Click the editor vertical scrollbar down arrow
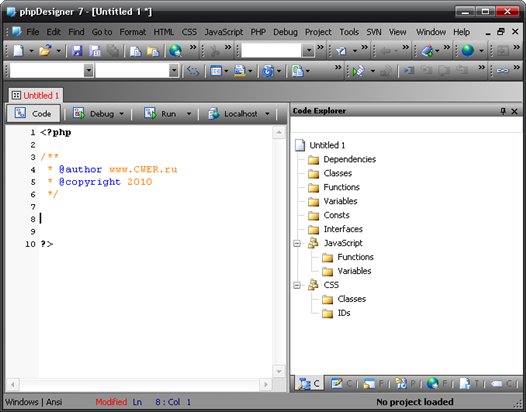Screen dimensions: 526x412 (x=279, y=371)
